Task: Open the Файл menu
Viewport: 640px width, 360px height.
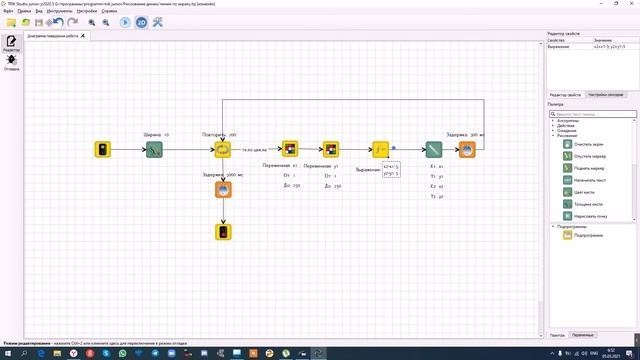Action: click(x=8, y=11)
